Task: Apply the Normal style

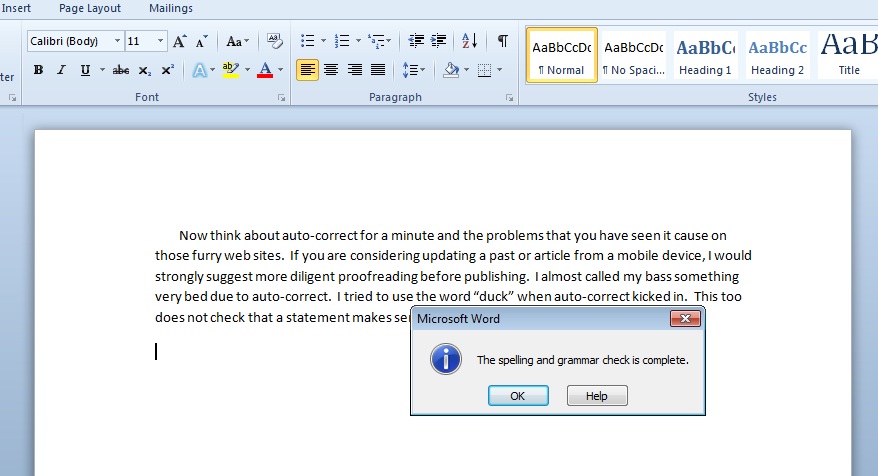Action: (x=562, y=55)
